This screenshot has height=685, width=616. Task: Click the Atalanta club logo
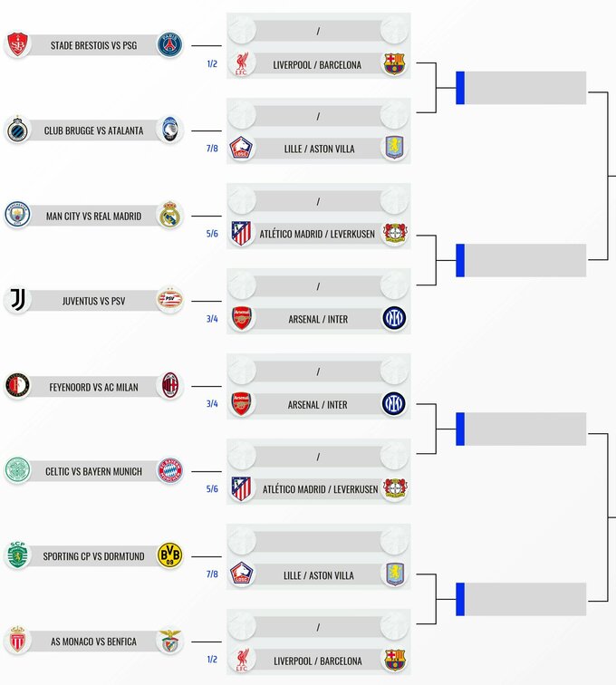169,130
